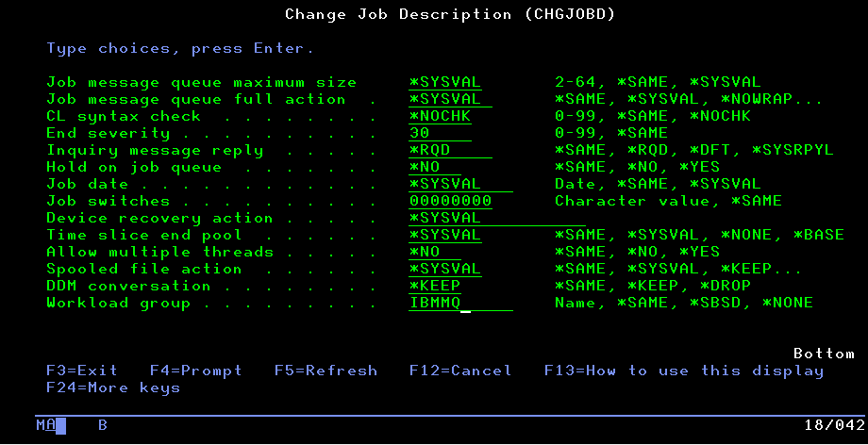Viewport: 868px width, 445px height.
Task: Click the Allow multiple threads *NO field
Action: [435, 252]
